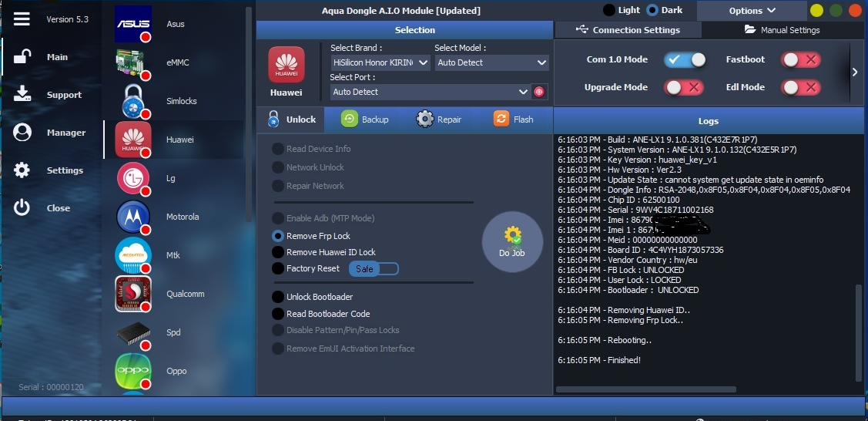Select the Simlocks padlock icon
This screenshot has width=868, height=421.
(132, 101)
